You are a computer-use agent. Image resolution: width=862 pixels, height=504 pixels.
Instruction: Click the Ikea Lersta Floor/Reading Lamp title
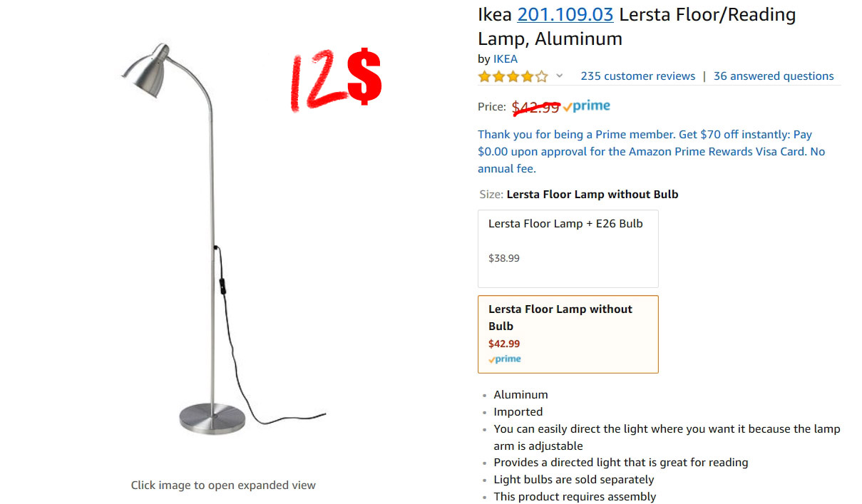tap(637, 26)
